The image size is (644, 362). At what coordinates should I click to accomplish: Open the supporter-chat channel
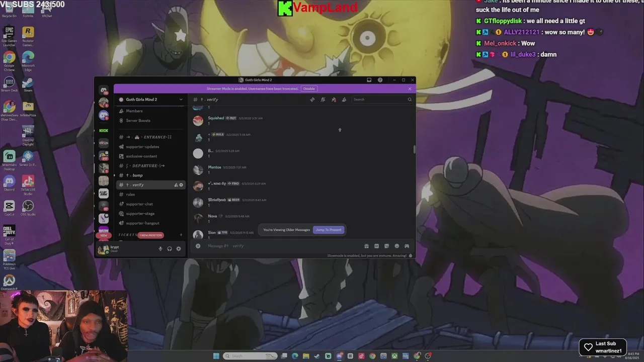click(x=151, y=204)
